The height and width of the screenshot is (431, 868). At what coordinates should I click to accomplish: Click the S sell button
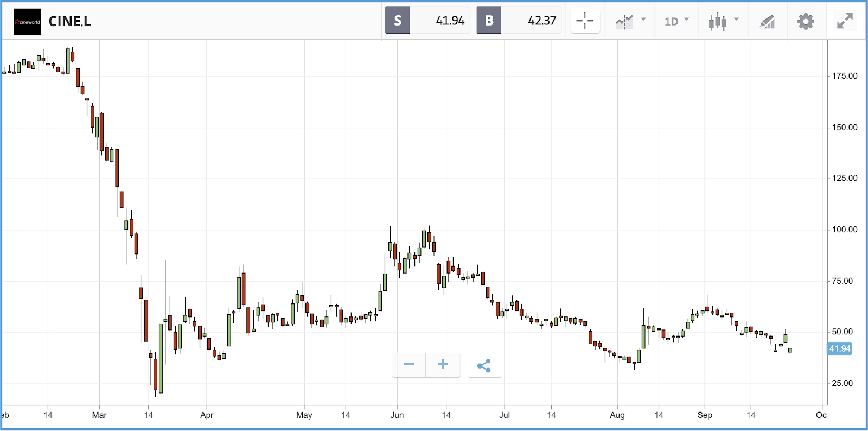398,21
